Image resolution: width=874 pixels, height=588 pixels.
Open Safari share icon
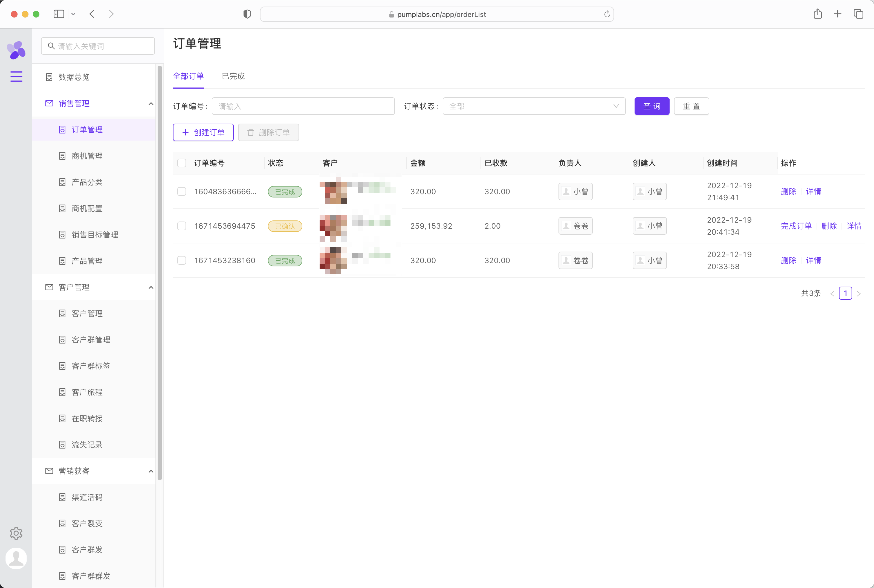coord(818,14)
